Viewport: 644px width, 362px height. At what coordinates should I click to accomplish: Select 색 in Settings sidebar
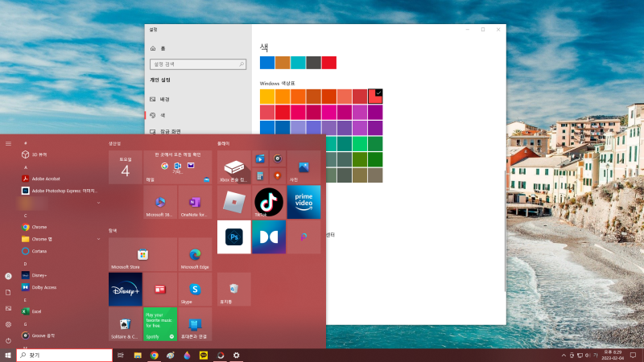198,115
